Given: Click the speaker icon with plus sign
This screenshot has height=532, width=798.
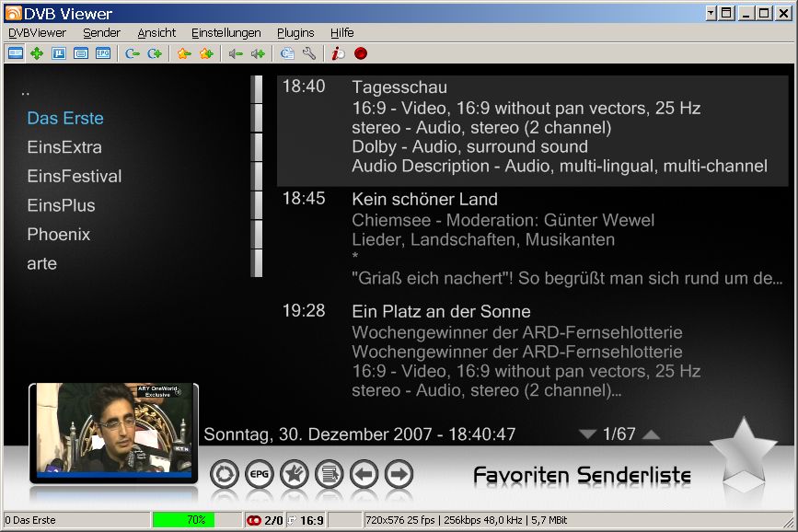Looking at the screenshot, I should point(258,53).
